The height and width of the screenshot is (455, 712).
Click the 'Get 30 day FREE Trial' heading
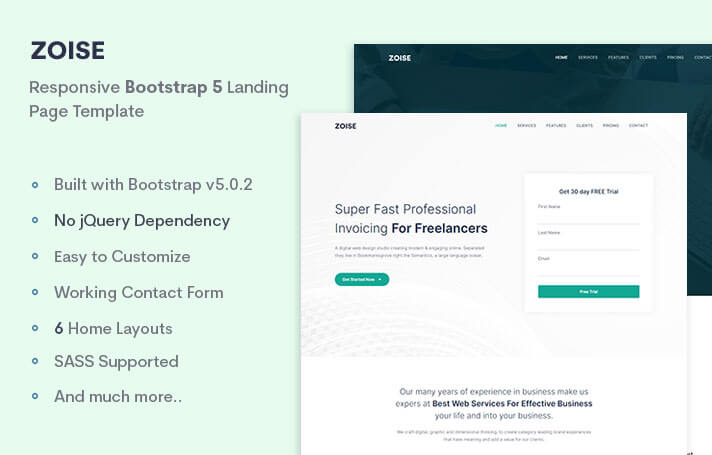point(588,192)
